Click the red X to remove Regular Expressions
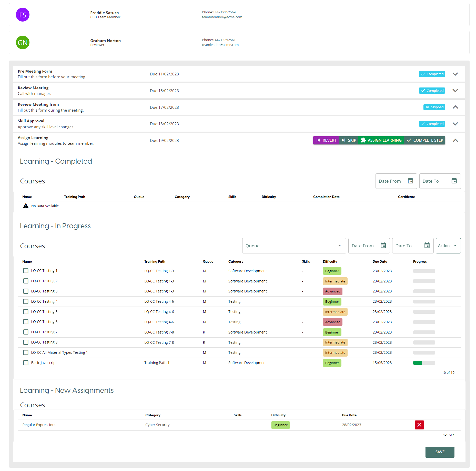The image size is (476, 471). [419, 425]
